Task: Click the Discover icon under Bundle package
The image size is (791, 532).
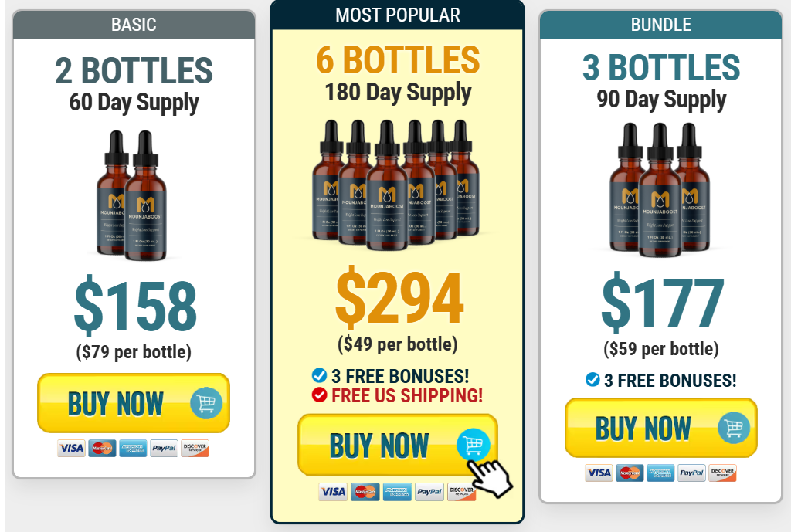Action: [x=722, y=473]
